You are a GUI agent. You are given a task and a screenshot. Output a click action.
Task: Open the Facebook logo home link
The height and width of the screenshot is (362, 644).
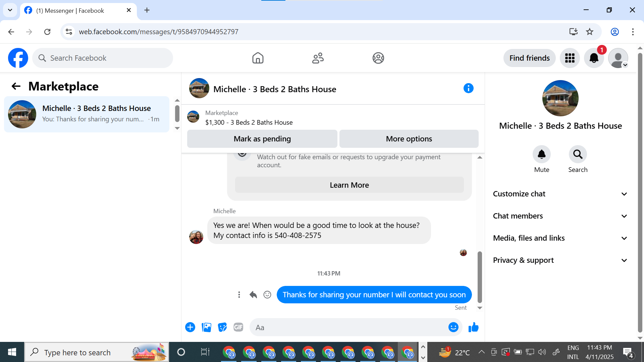[18, 58]
